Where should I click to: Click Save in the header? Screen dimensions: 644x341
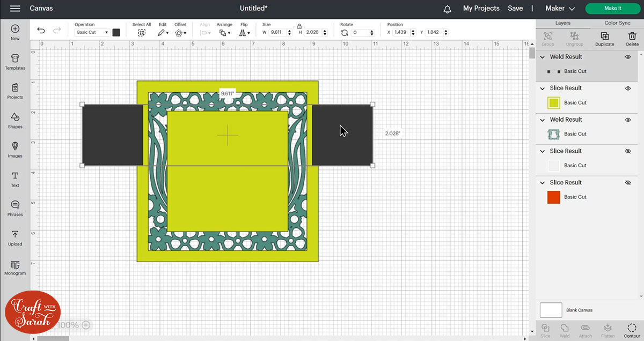tap(515, 9)
